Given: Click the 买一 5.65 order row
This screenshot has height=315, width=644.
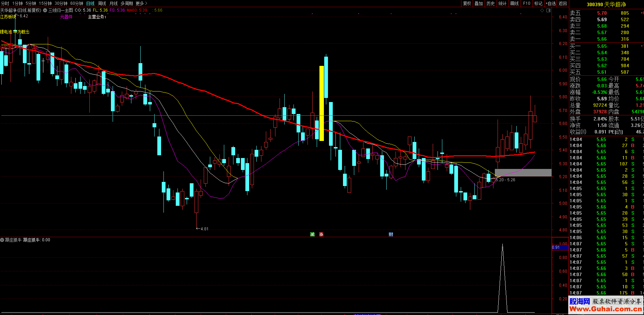Looking at the screenshot, I should click(x=606, y=46).
